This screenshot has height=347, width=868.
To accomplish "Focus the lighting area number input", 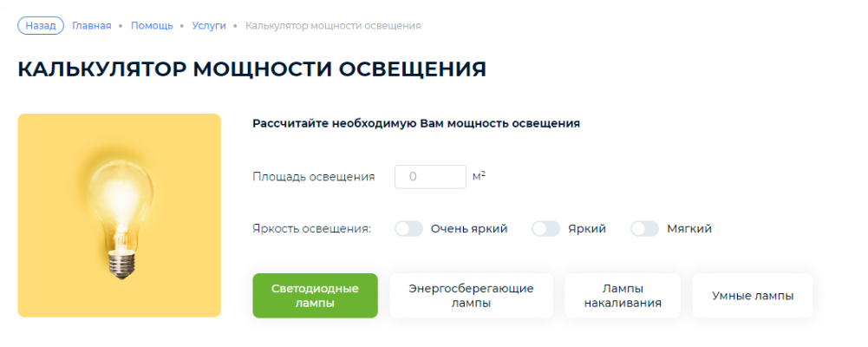I will (x=430, y=177).
